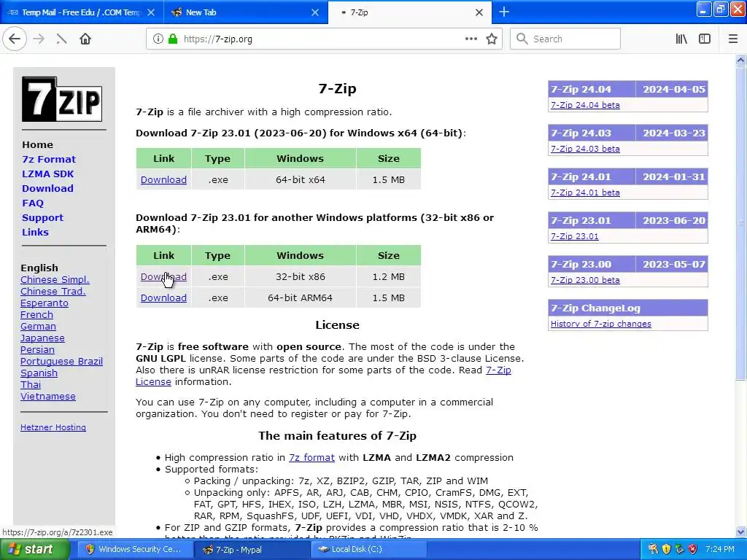Open the 7-Zip 24.03 beta link

pyautogui.click(x=585, y=149)
